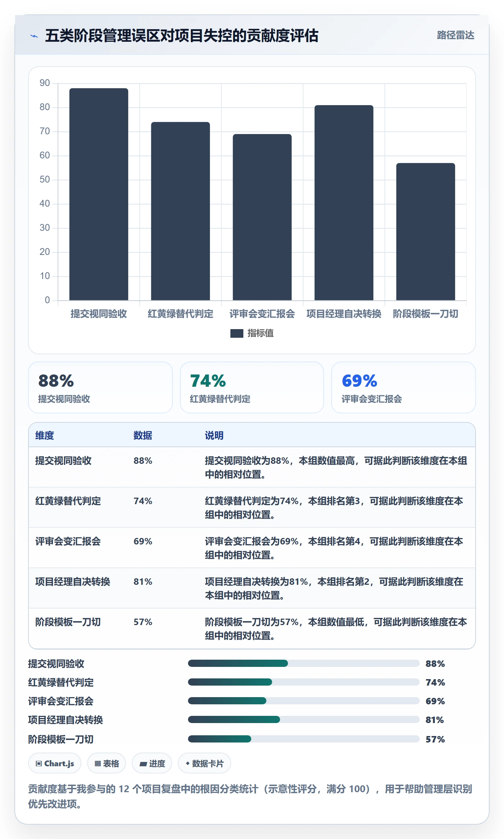This screenshot has height=839, width=504.
Task: Click the 红黄绿替代判定 74% progress bar
Action: 303,682
